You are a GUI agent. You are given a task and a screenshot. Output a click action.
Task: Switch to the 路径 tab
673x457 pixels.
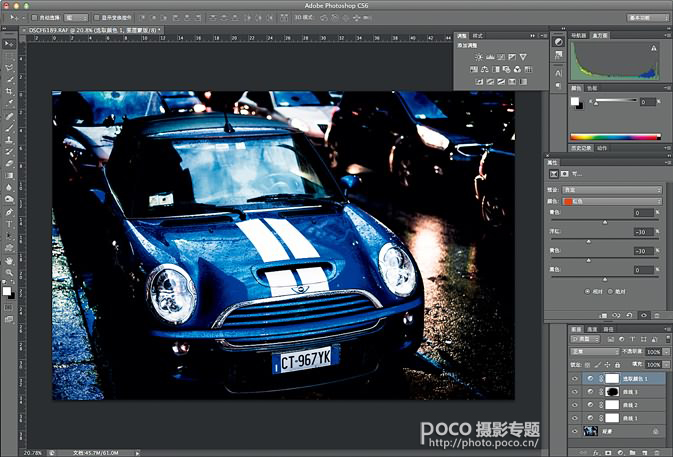click(x=608, y=329)
